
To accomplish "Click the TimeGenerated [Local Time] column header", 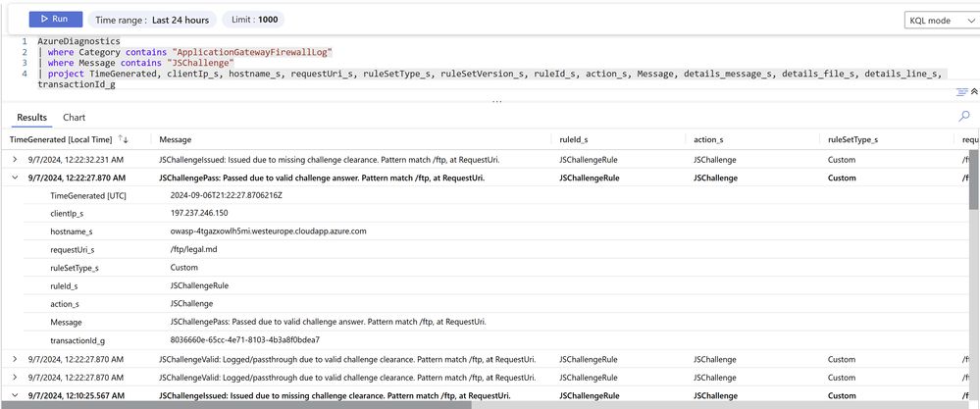I will [x=61, y=139].
